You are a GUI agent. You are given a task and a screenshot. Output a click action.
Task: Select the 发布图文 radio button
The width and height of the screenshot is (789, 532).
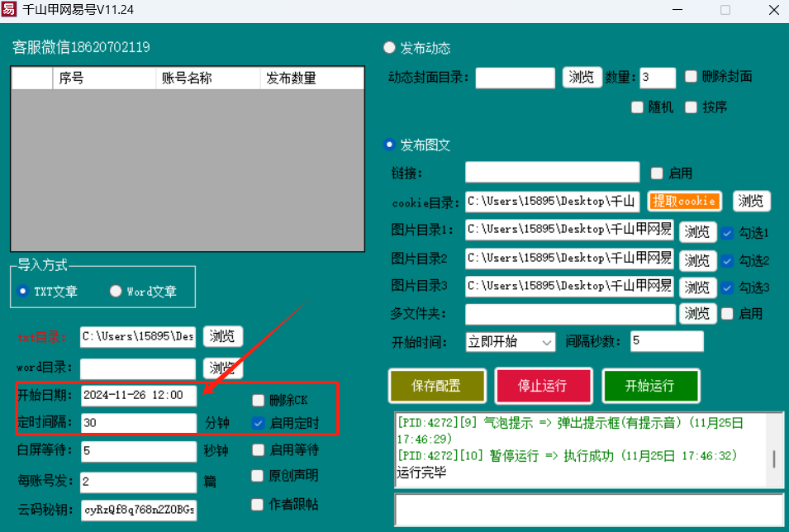pyautogui.click(x=389, y=145)
